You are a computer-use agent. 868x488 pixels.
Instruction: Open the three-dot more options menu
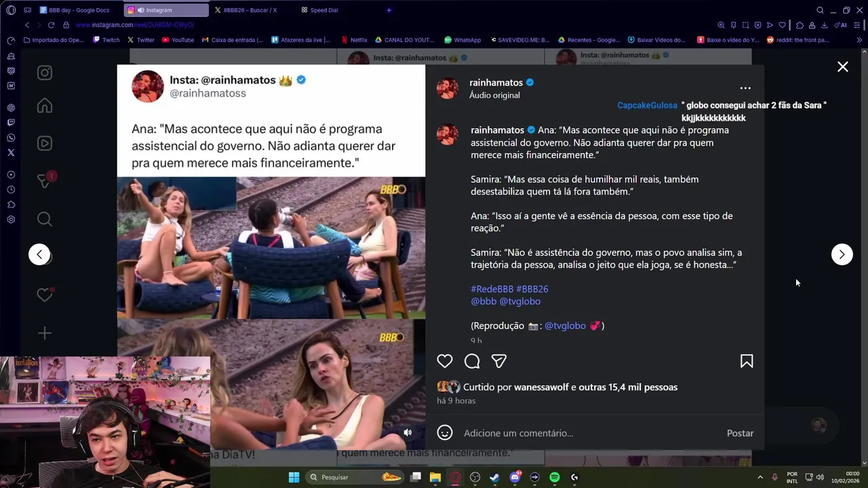coord(745,88)
